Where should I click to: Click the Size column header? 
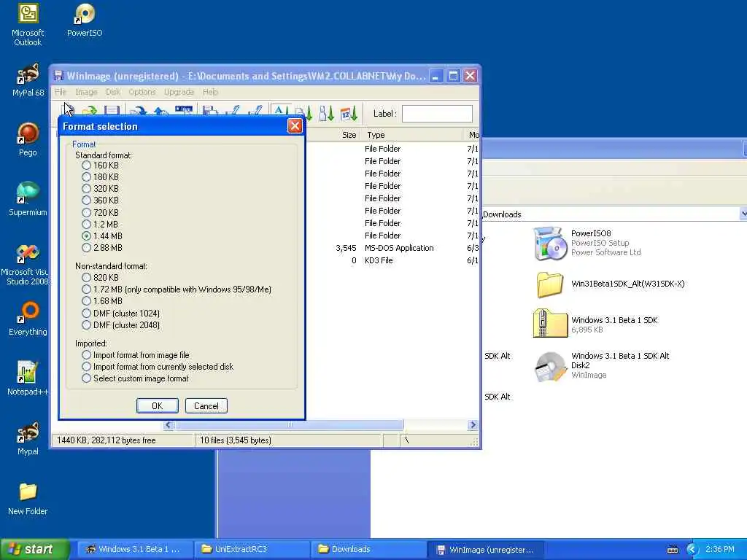(x=333, y=135)
